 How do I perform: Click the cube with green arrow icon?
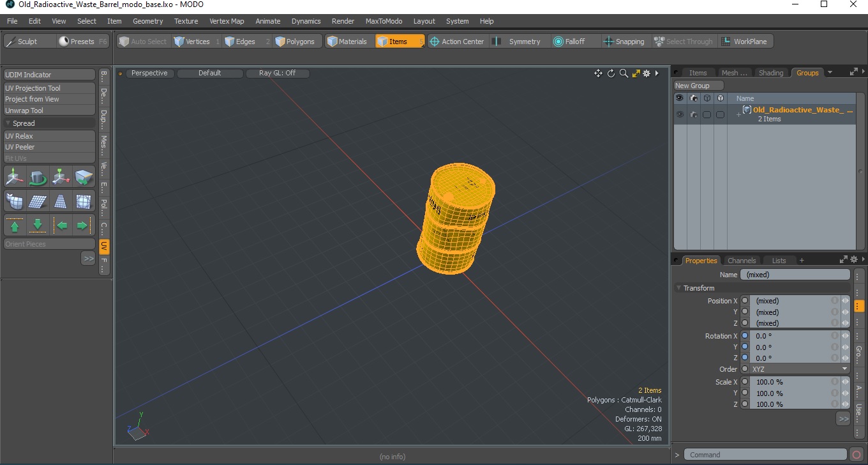click(84, 177)
